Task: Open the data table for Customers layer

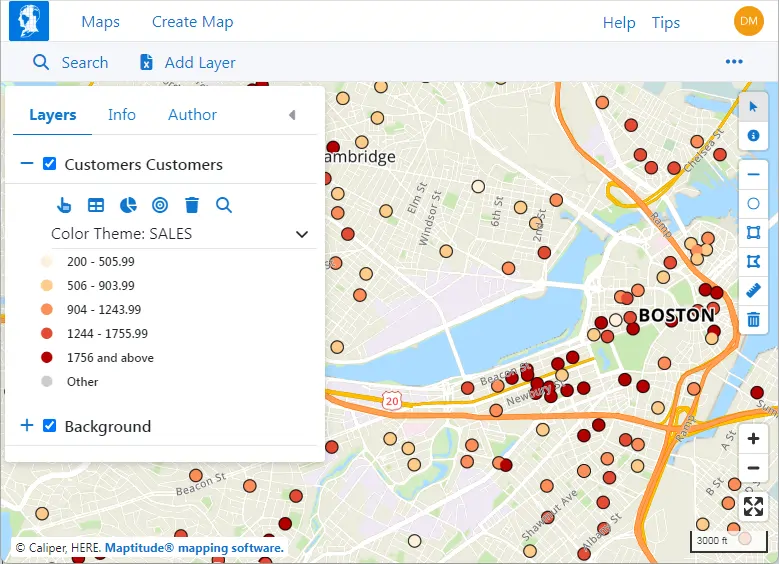Action: pos(96,205)
